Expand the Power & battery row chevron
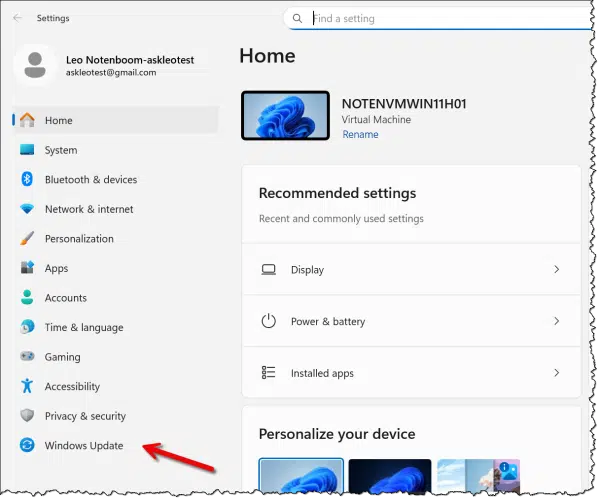600x500 pixels. [x=557, y=321]
